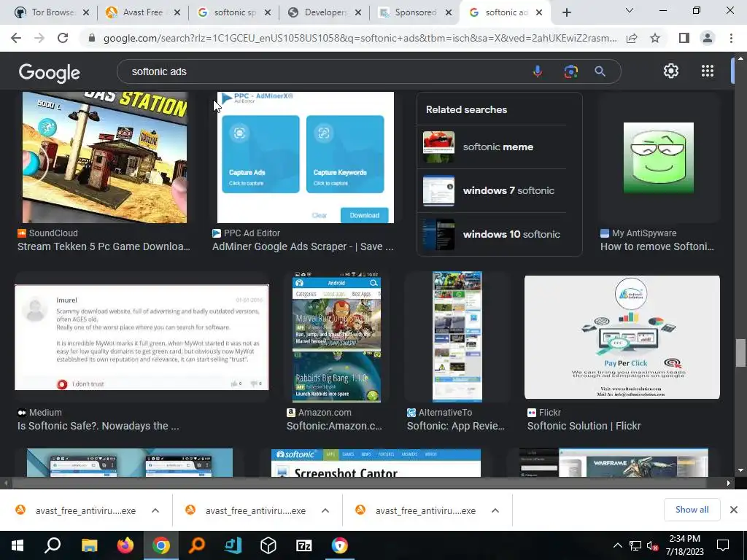Click Show all downloads

click(692, 510)
